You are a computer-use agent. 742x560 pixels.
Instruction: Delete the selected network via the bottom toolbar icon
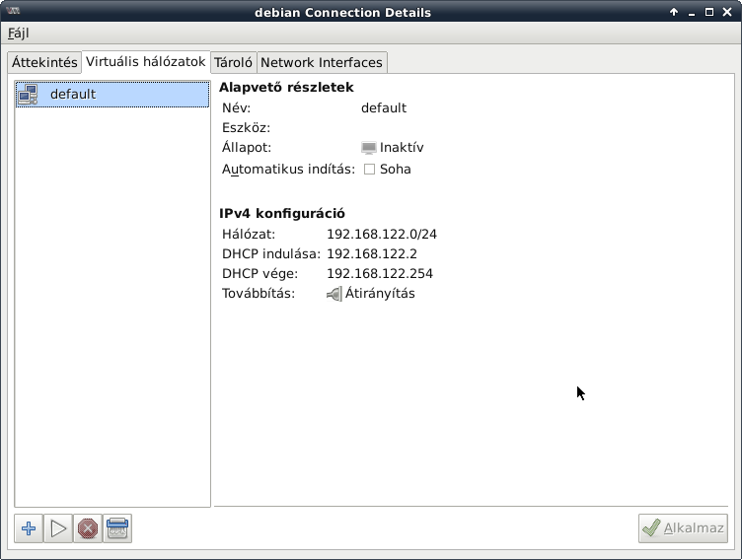click(x=117, y=528)
